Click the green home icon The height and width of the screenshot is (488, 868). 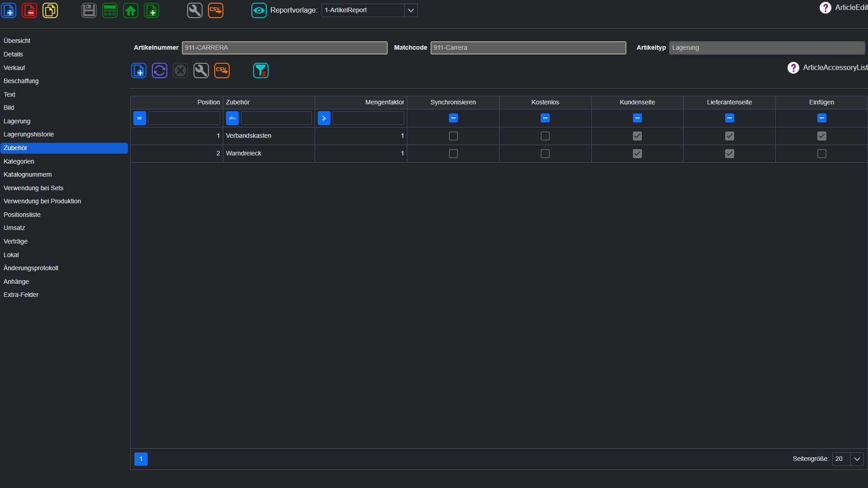pyautogui.click(x=131, y=10)
